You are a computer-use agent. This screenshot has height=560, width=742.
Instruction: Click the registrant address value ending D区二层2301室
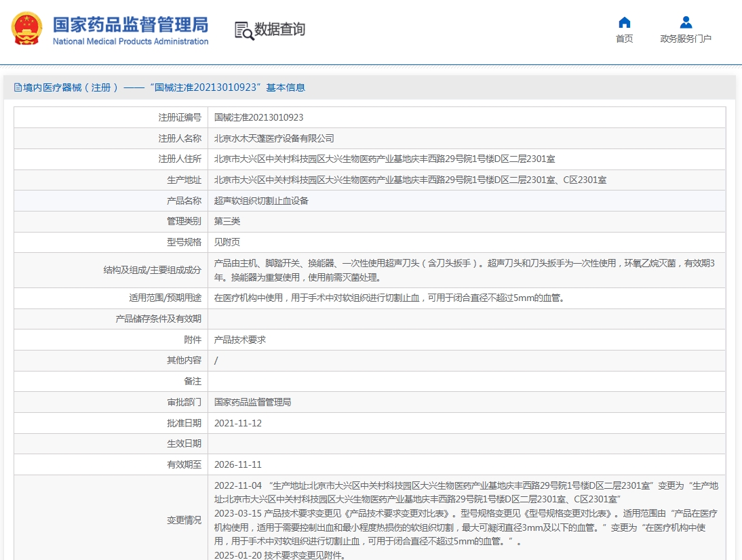(x=385, y=159)
